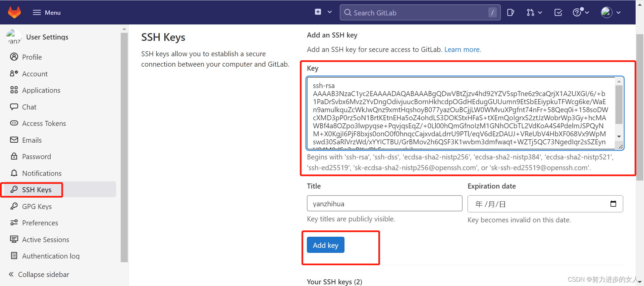Viewport: 644px width, 286px height.
Task: Click the Notifications bell icon
Action: [x=14, y=173]
